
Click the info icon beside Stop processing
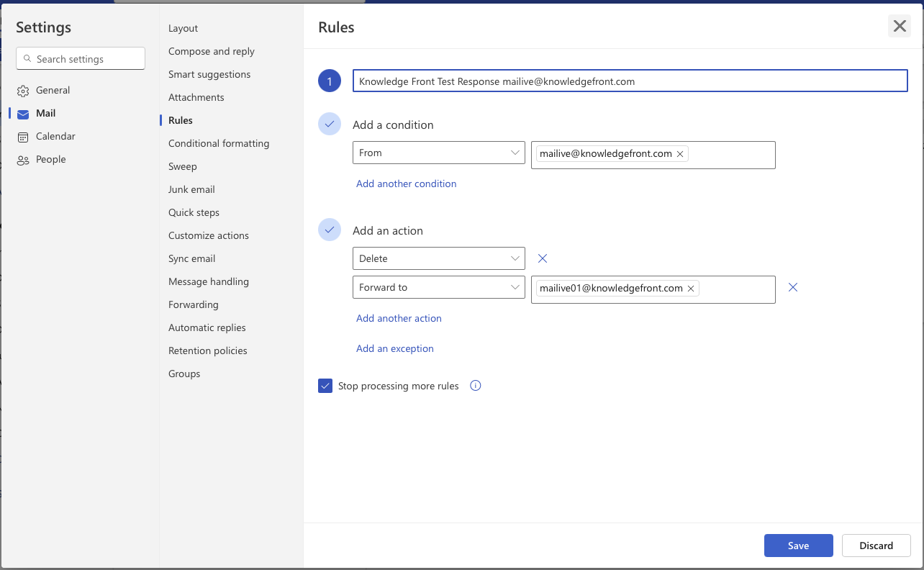[x=475, y=386]
